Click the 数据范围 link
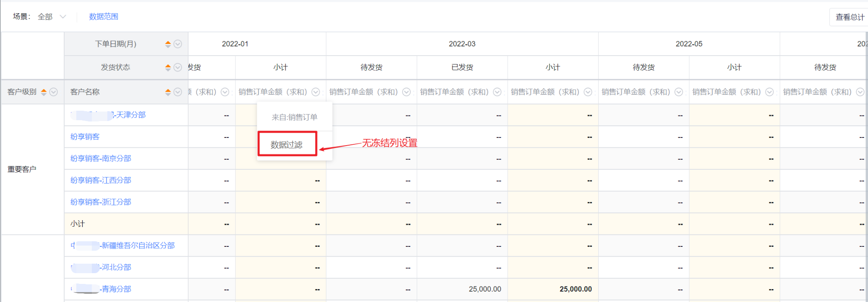Image resolution: width=868 pixels, height=302 pixels. tap(103, 16)
